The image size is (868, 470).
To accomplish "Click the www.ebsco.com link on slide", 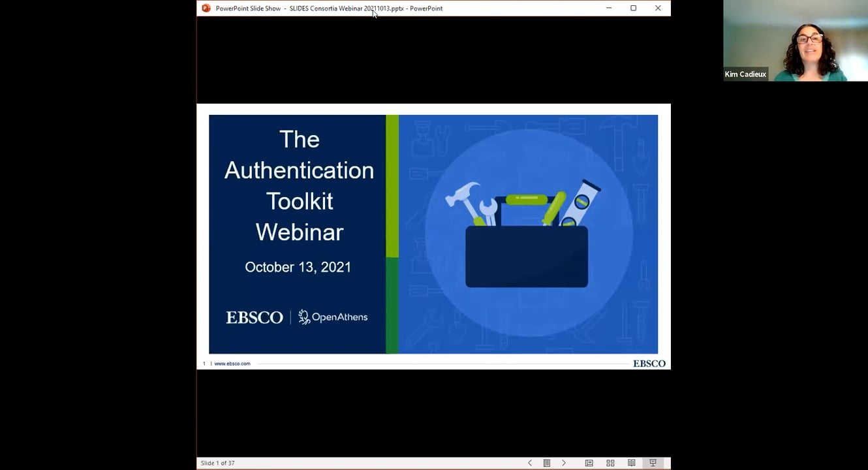I will point(232,364).
